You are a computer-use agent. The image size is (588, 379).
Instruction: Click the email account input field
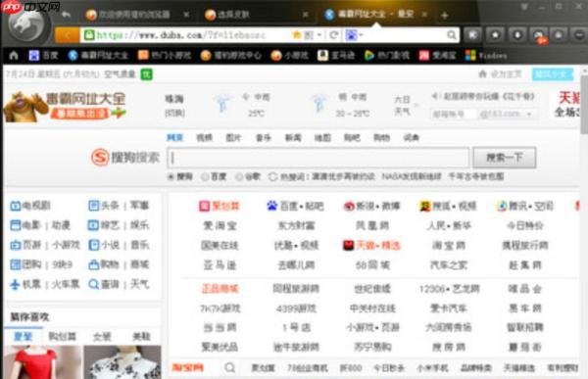(454, 114)
